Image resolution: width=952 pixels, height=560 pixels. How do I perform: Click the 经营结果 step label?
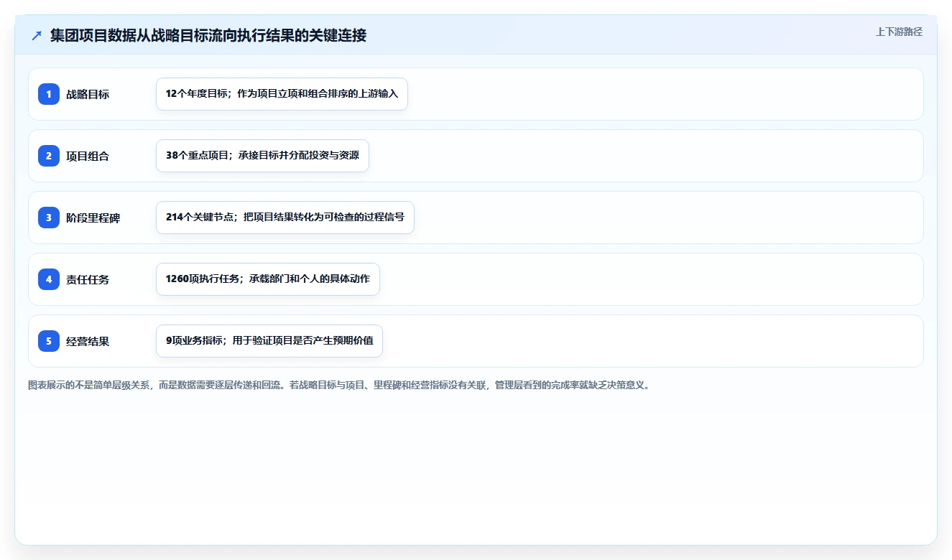pos(88,341)
